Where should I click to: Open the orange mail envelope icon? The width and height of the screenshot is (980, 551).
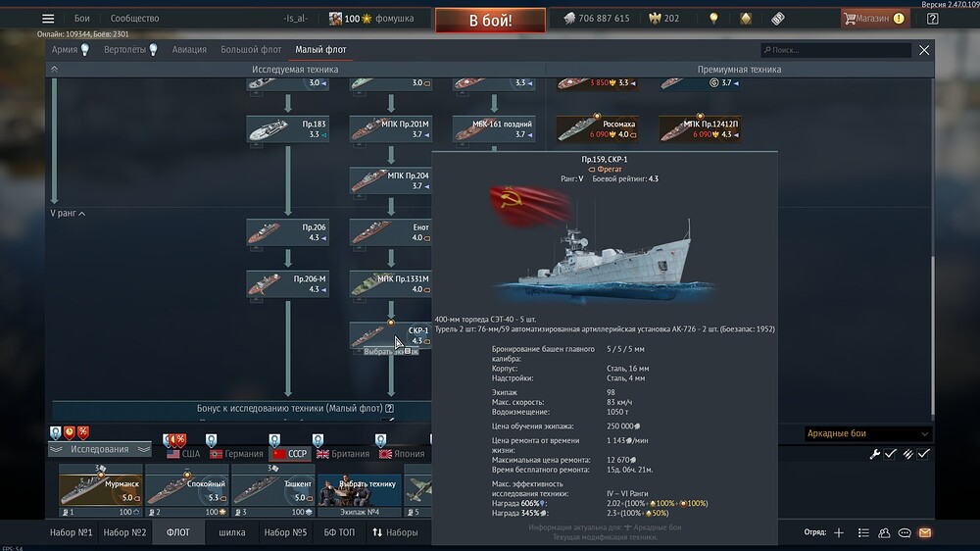click(x=925, y=532)
